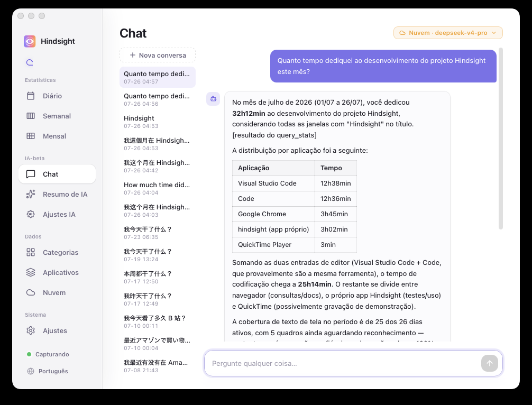Open 我昨天干了什么？ conversation

coord(158,299)
